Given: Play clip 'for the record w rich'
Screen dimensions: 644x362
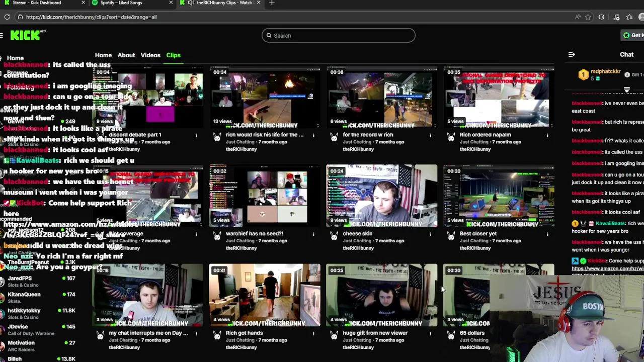Looking at the screenshot, I should 381,97.
